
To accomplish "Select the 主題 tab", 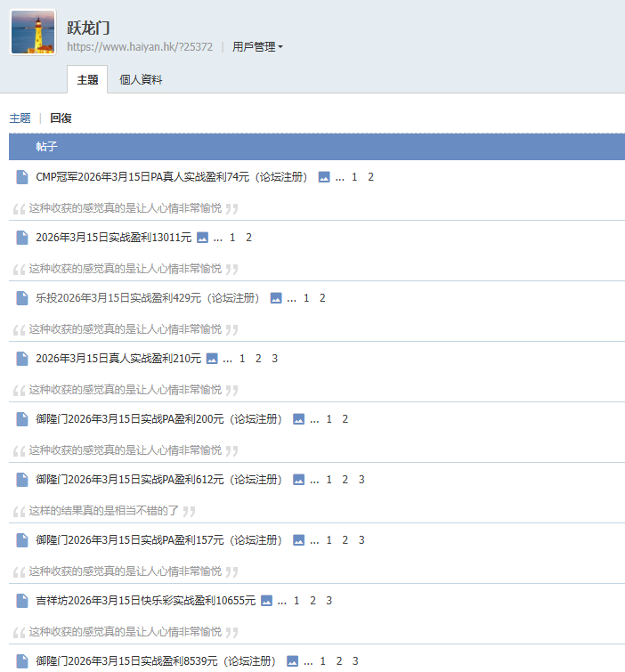I will (87, 79).
